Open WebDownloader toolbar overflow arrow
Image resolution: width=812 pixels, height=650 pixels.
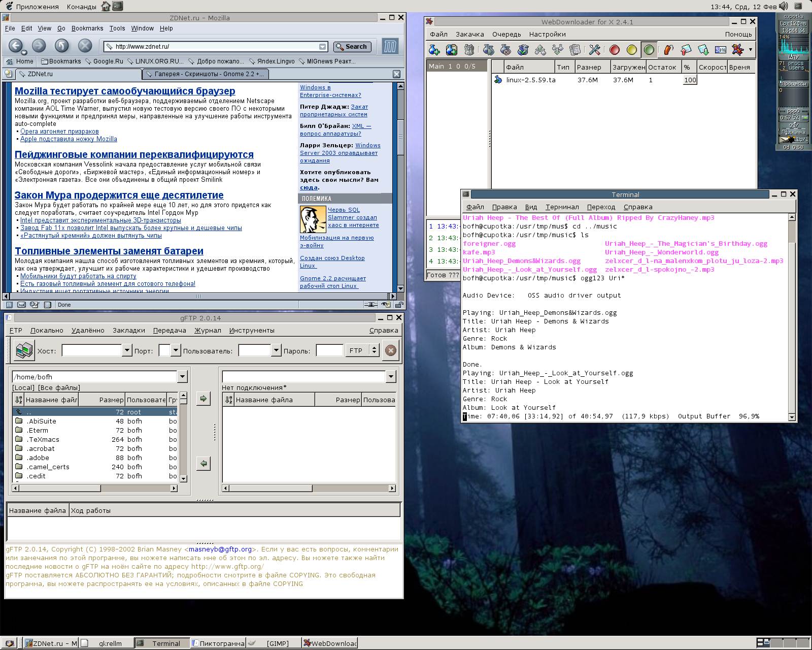click(x=750, y=50)
